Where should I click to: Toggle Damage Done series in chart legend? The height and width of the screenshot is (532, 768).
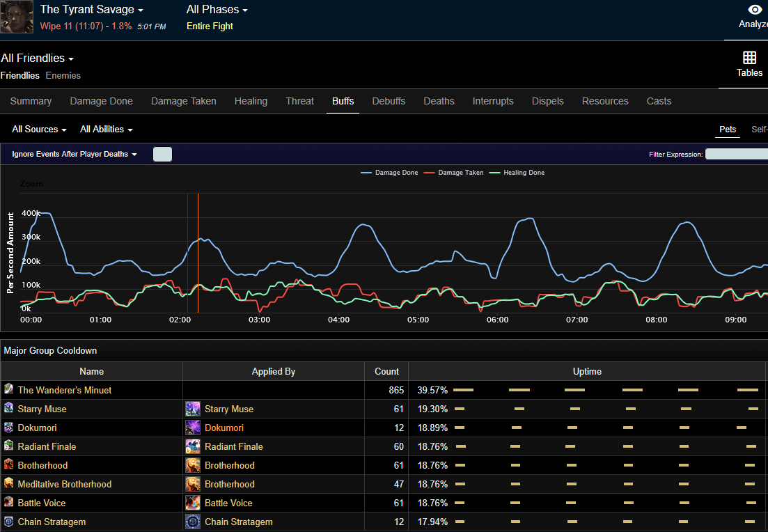tap(389, 173)
